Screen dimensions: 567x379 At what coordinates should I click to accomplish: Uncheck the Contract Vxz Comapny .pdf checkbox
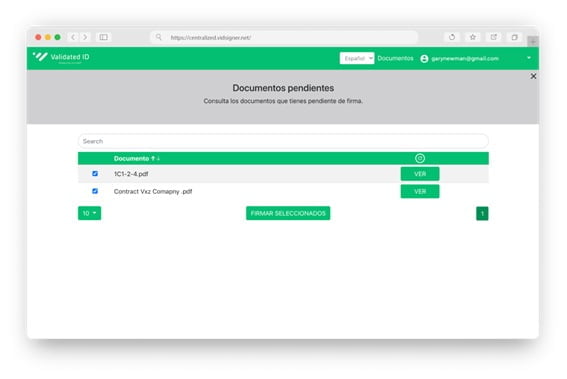(x=95, y=191)
